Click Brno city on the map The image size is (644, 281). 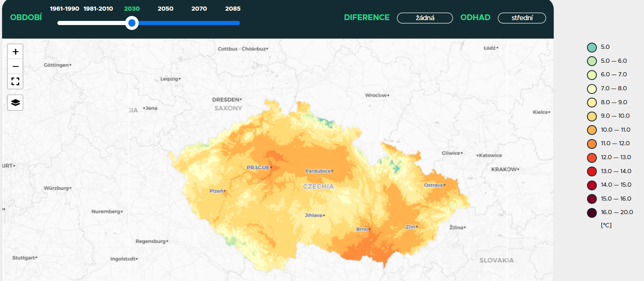[x=363, y=229]
